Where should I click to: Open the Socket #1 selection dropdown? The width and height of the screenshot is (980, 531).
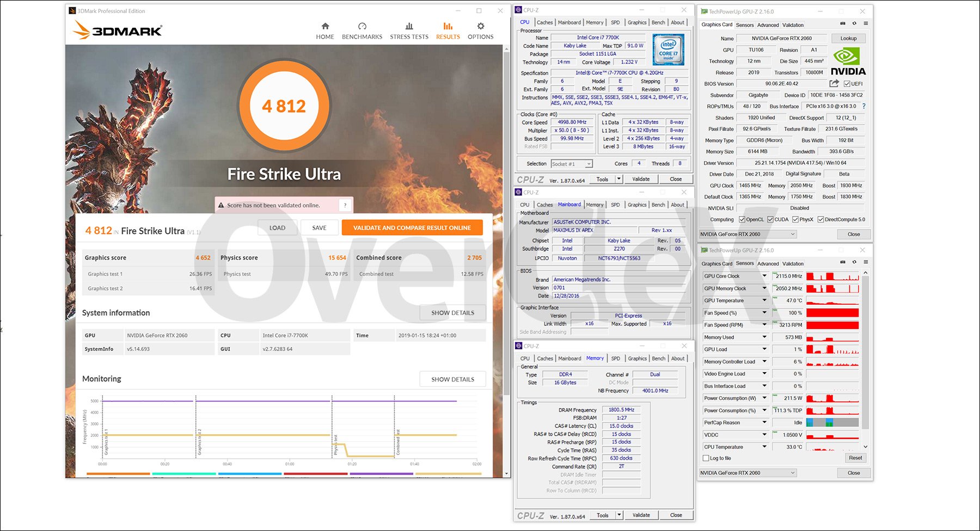pos(589,164)
